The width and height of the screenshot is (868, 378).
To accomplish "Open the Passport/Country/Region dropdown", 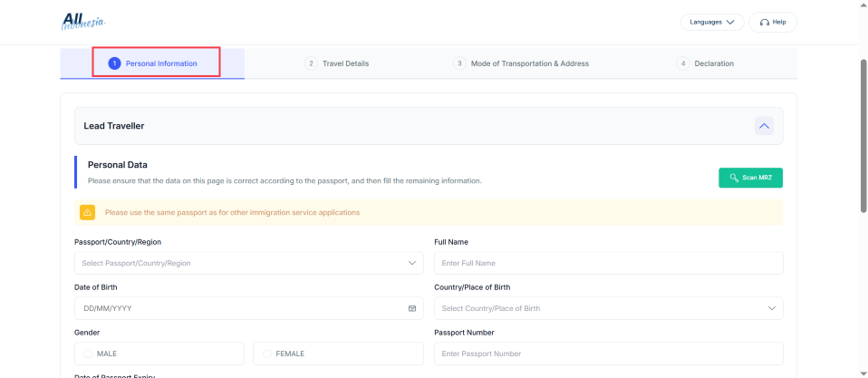I will [249, 263].
